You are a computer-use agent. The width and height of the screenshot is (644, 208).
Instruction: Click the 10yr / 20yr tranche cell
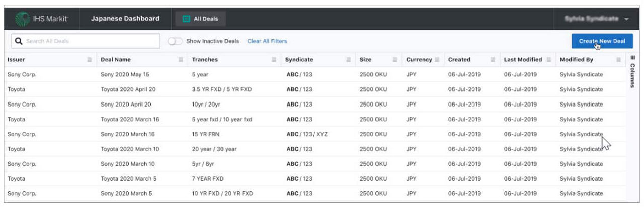(x=207, y=105)
